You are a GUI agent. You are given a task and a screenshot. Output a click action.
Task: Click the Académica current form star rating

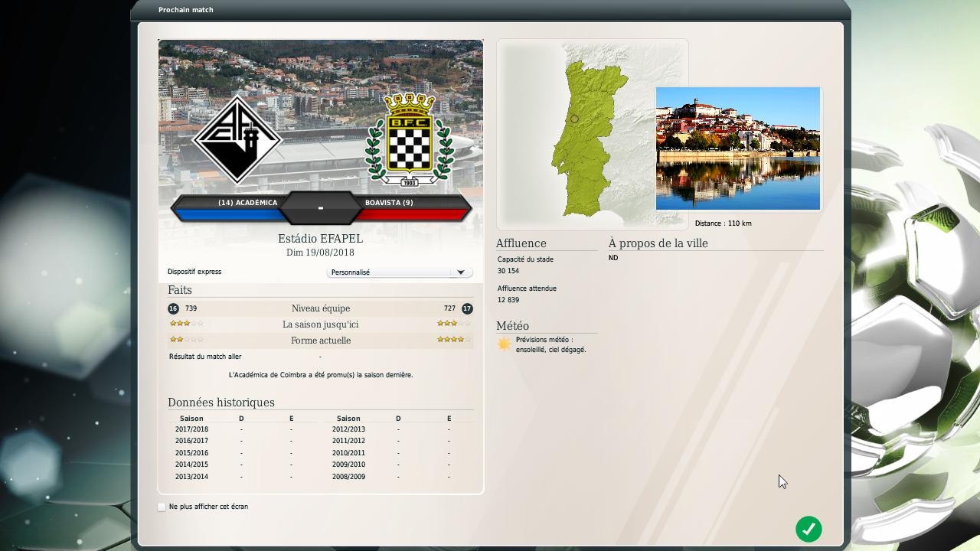(186, 340)
